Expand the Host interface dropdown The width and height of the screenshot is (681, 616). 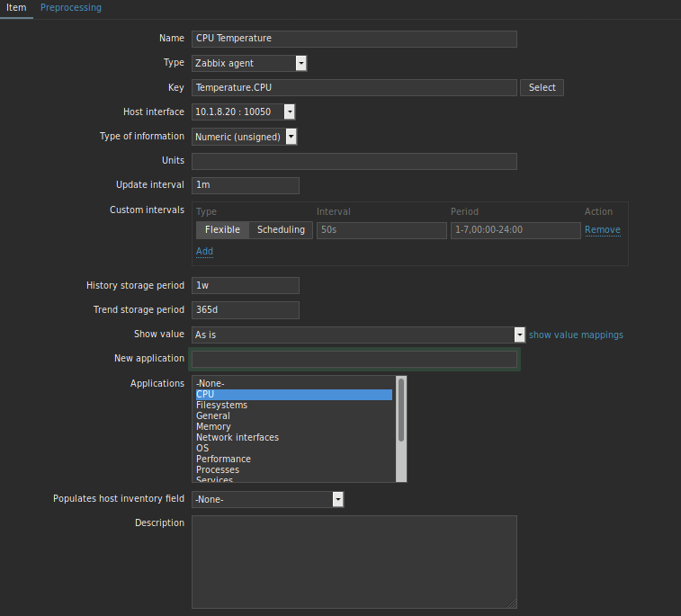[244, 112]
